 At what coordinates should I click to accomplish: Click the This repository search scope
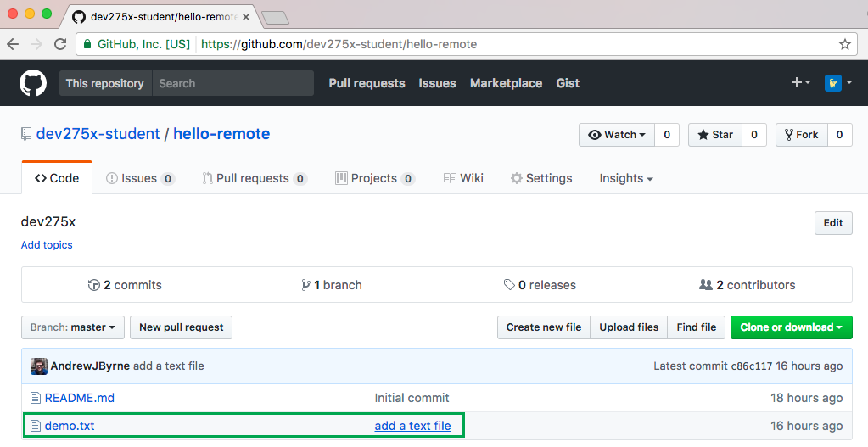[x=105, y=83]
